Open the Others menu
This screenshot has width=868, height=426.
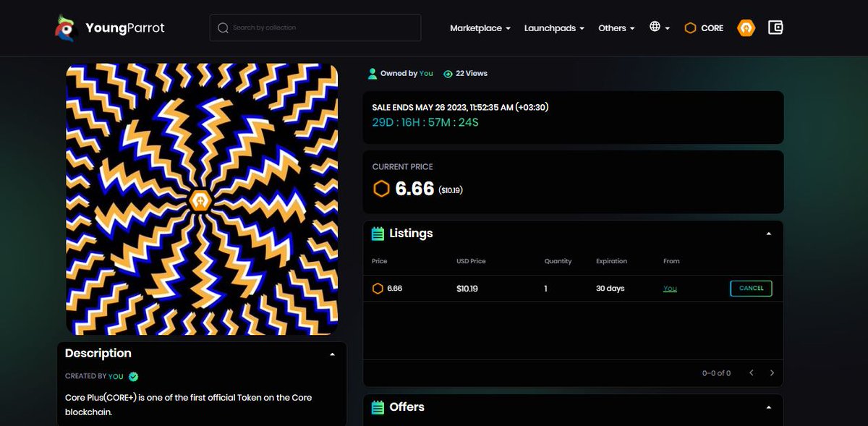click(616, 27)
